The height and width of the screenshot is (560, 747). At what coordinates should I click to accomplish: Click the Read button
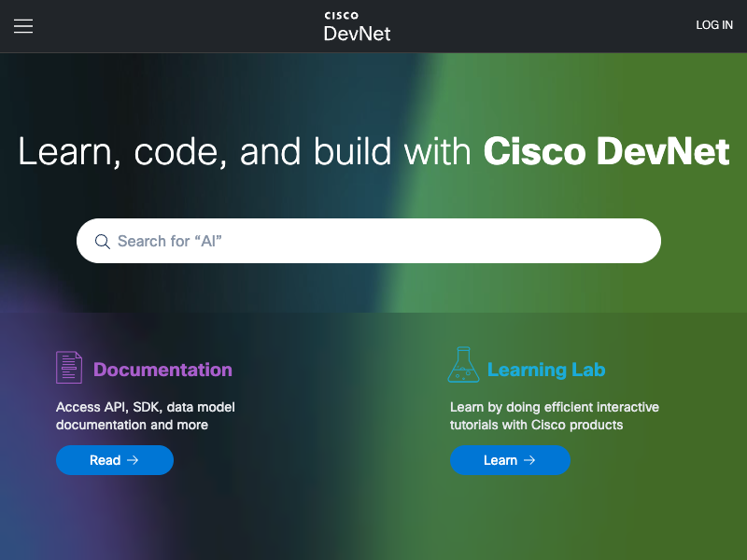(x=115, y=460)
